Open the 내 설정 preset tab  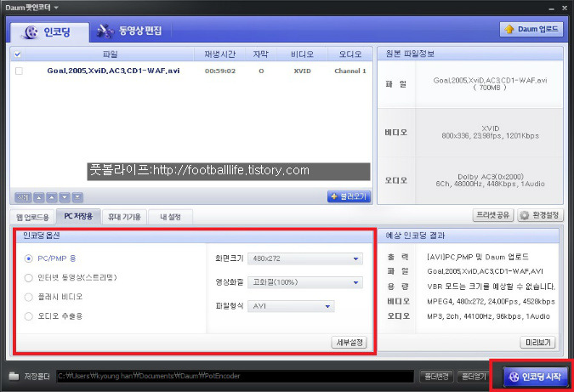coord(171,217)
